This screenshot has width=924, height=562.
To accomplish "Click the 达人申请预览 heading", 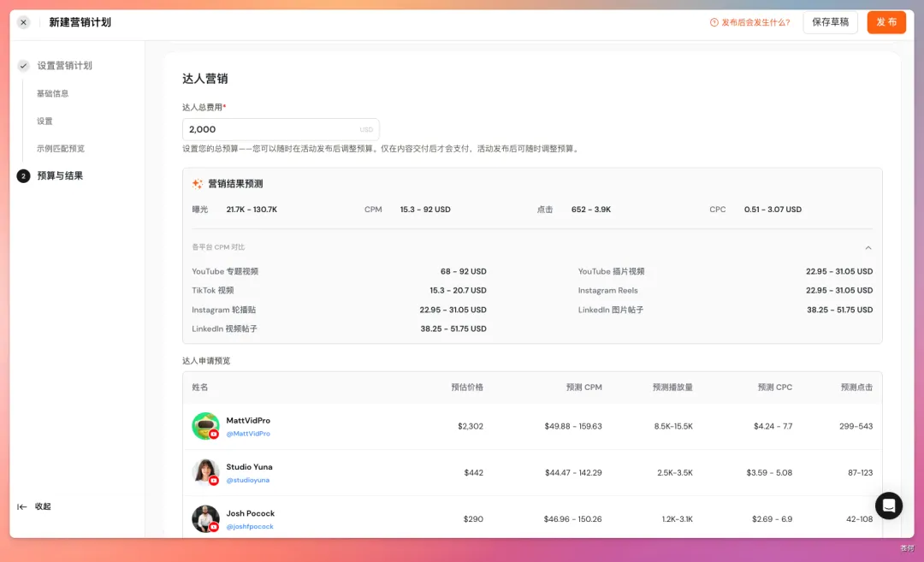I will (x=206, y=360).
